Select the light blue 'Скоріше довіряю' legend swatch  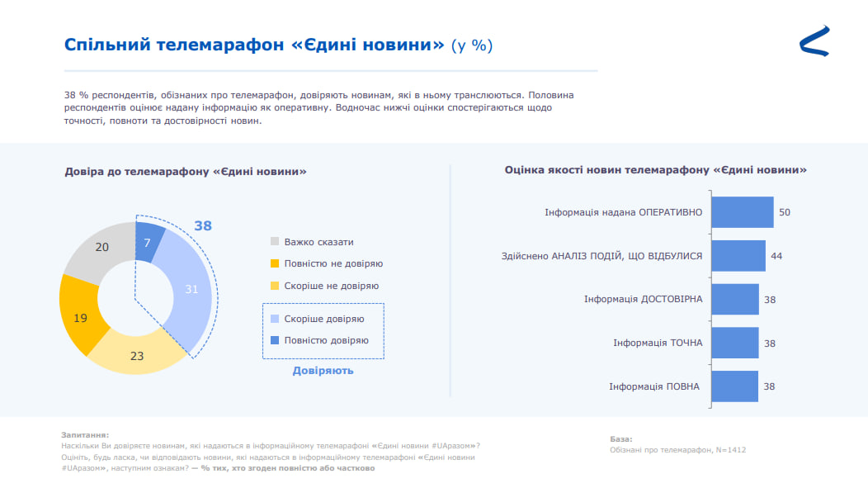(x=275, y=319)
